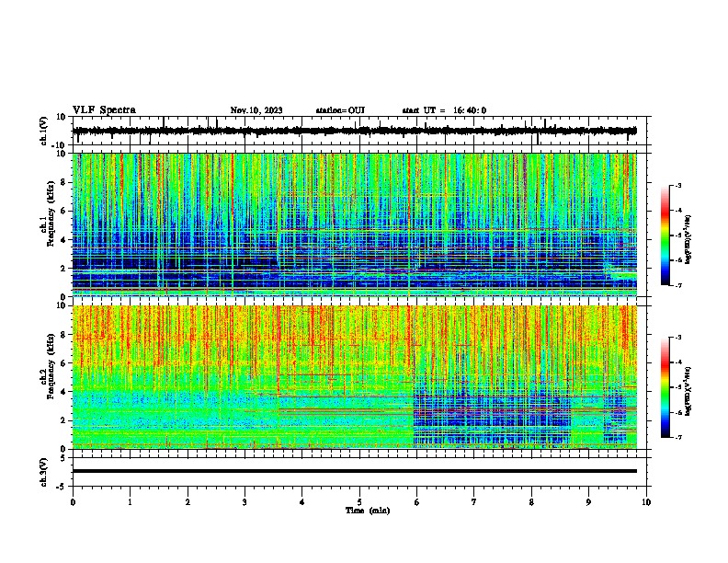Click time axis tick label "9"
728x563 pixels.
588,502
